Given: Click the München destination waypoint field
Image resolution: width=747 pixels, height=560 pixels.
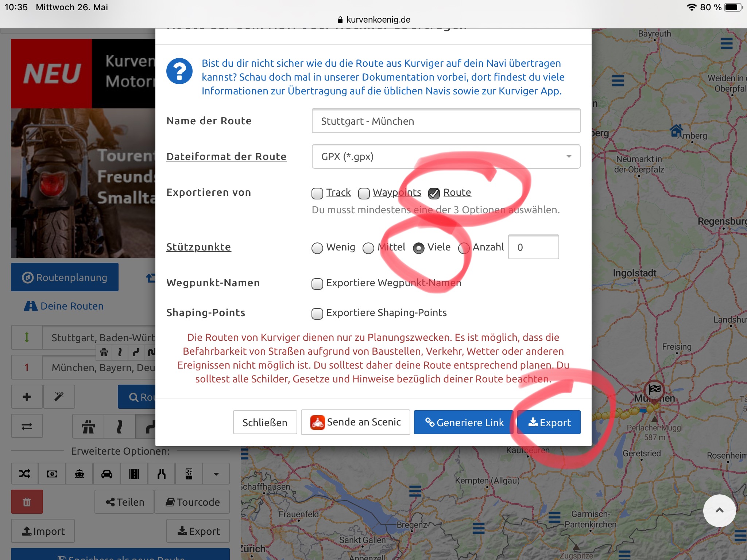Looking at the screenshot, I should (99, 367).
